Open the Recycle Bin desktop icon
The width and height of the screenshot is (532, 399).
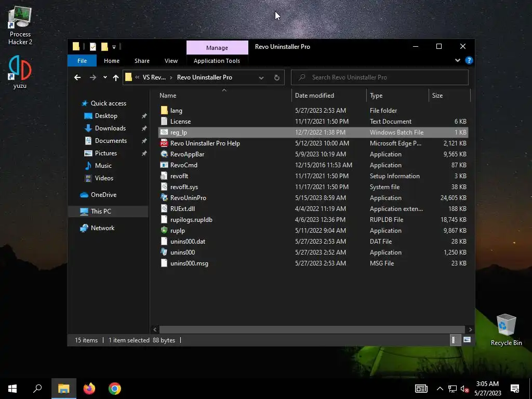506,330
